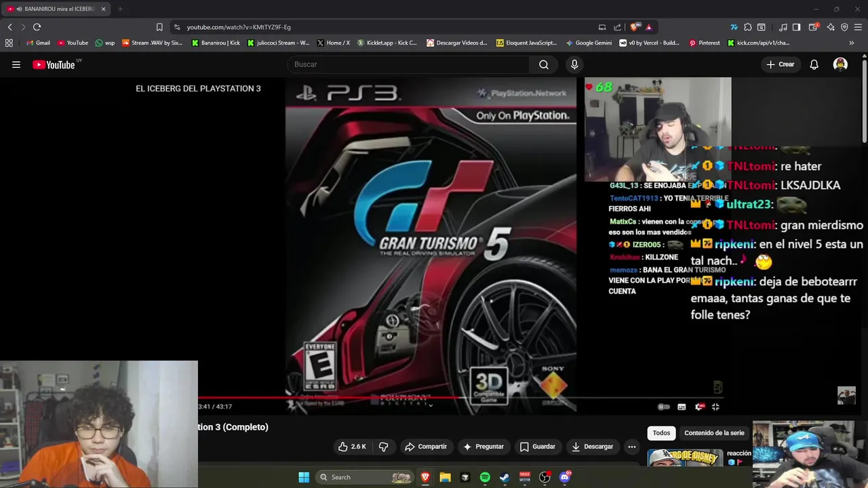Open Kicklet.app bookmark
The height and width of the screenshot is (488, 868).
(387, 43)
